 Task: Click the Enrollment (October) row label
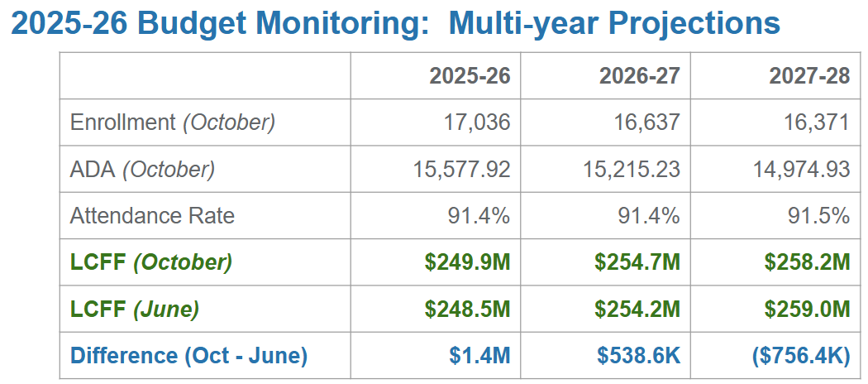(x=172, y=122)
